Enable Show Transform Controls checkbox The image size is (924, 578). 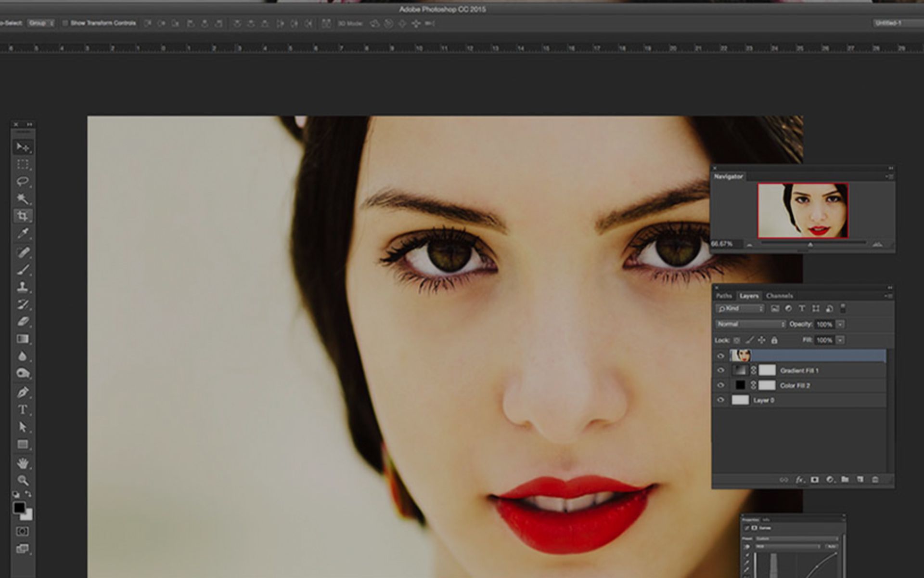tap(65, 23)
